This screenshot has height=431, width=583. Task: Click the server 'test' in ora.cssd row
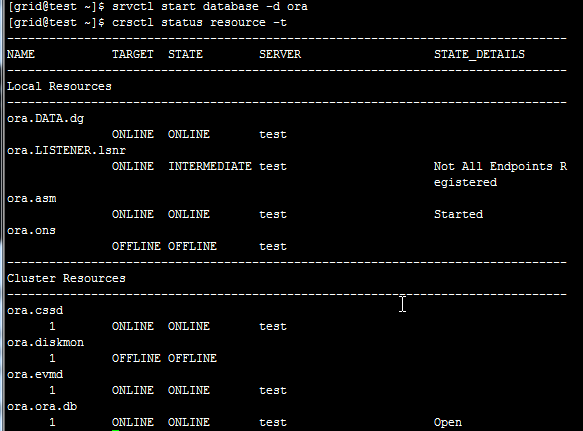coord(273,327)
